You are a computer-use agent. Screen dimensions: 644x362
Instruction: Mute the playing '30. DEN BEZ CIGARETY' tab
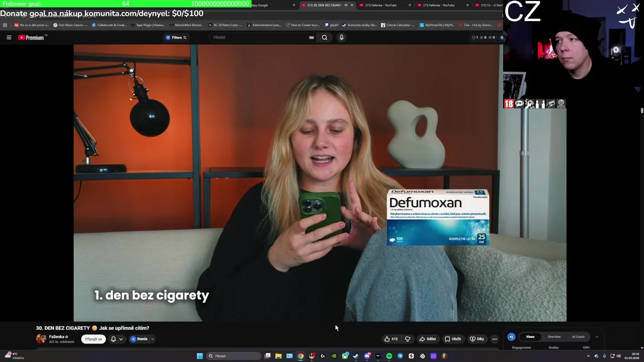click(x=346, y=5)
